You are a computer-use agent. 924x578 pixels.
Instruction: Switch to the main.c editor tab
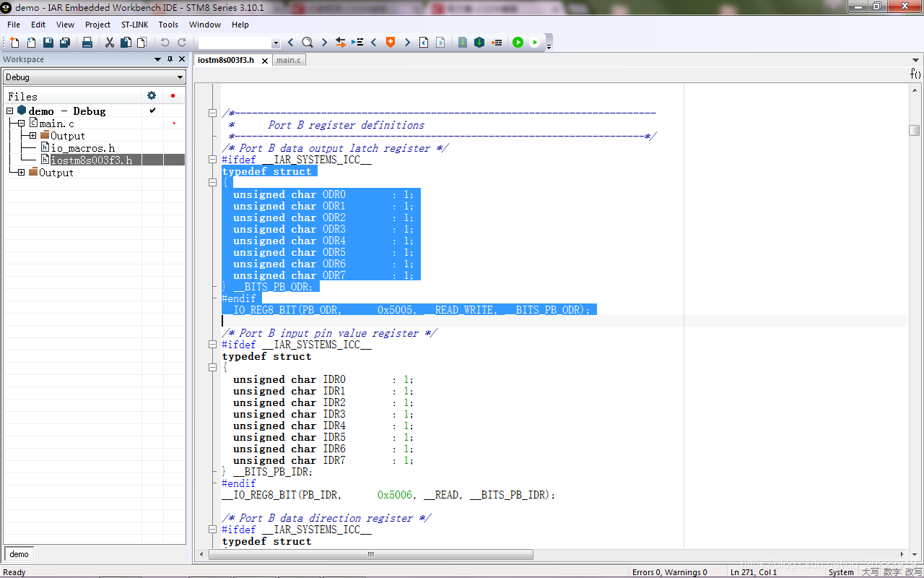[289, 60]
